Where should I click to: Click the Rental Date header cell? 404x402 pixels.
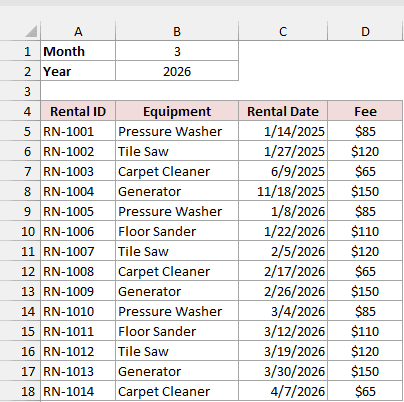[x=283, y=111]
